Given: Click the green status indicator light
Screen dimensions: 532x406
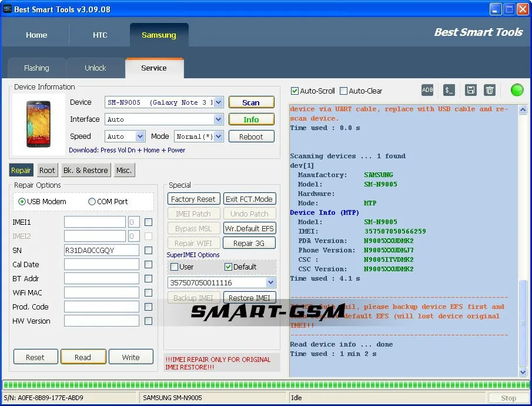Looking at the screenshot, I should tap(517, 90).
